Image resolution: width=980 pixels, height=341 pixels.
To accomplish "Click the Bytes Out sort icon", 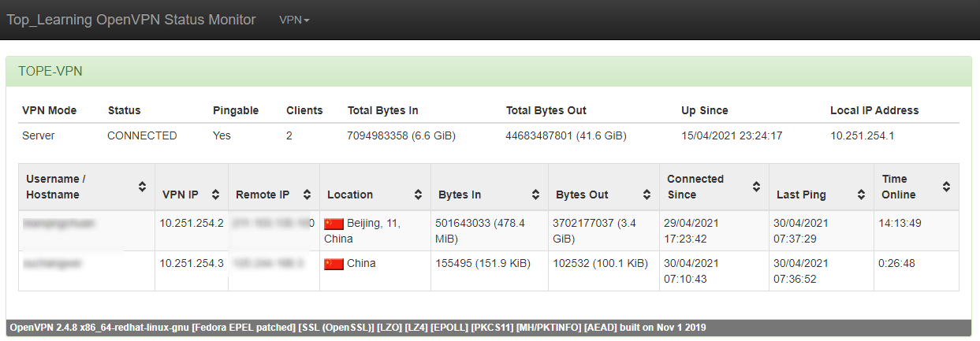I will pos(647,195).
